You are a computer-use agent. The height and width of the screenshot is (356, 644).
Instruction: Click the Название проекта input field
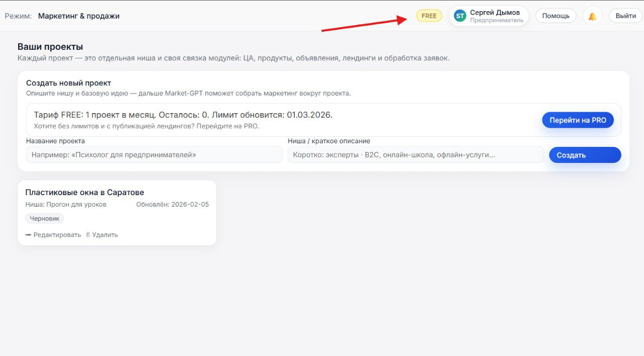tap(154, 154)
